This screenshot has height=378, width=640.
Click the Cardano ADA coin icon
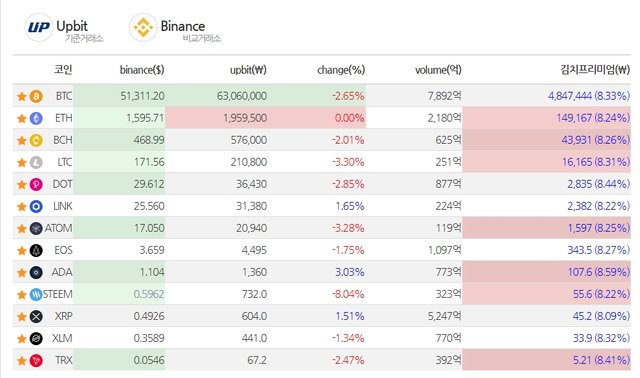point(36,273)
